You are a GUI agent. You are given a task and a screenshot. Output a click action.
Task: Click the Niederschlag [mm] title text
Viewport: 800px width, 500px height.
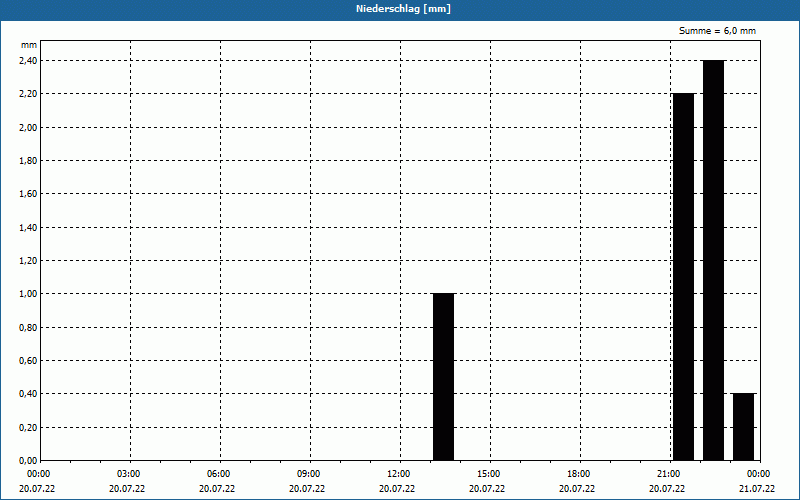coord(403,9)
